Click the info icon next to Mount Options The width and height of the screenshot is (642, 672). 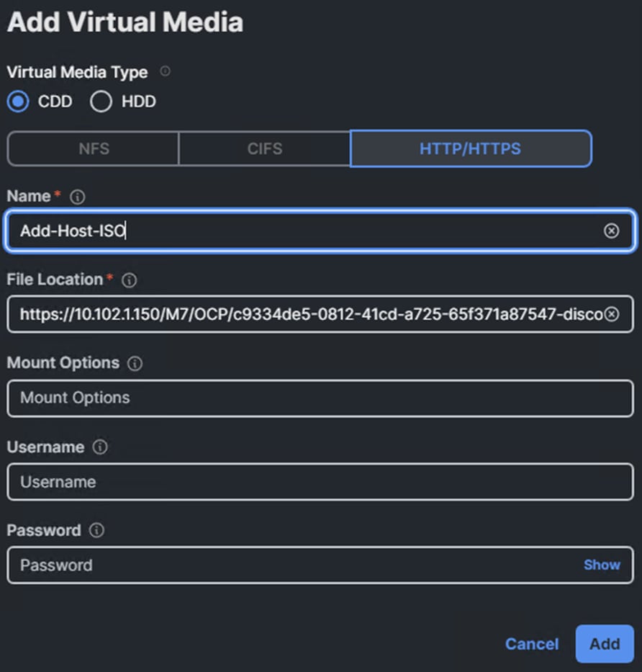pos(135,364)
